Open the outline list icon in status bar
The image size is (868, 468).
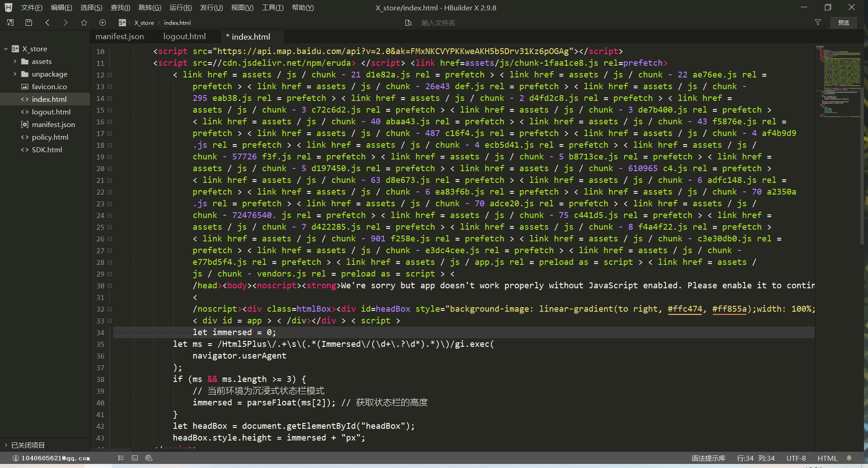[121, 458]
